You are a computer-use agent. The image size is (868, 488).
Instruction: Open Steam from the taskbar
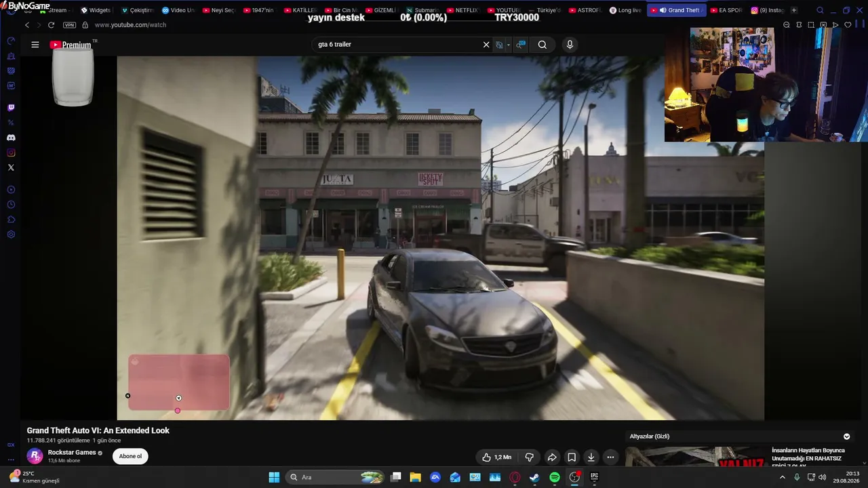point(534,477)
